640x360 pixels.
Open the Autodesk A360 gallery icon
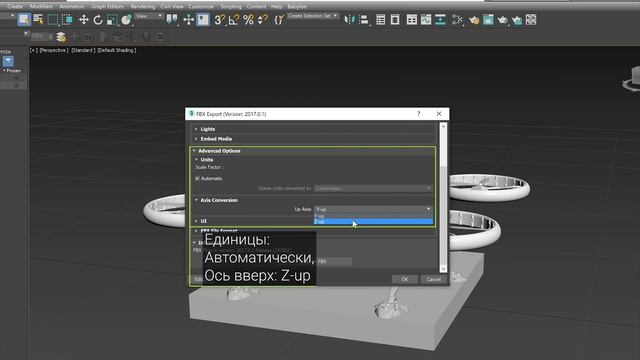[x=531, y=20]
